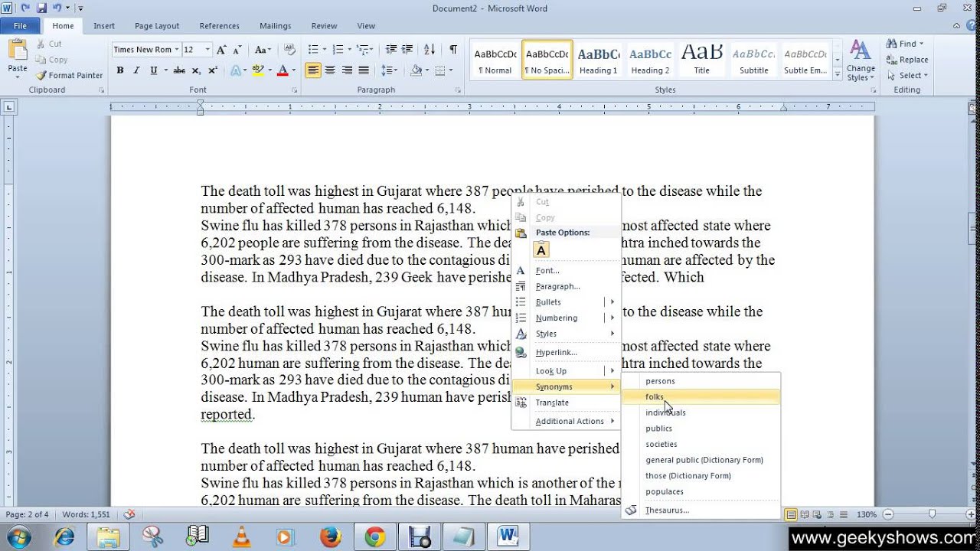Open Clipboard pane launcher
980x551 pixels.
(x=102, y=90)
